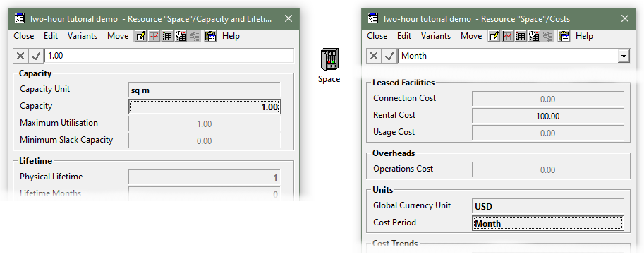644x257 pixels.
Task: Open Variants menu in Costs window
Action: point(436,36)
